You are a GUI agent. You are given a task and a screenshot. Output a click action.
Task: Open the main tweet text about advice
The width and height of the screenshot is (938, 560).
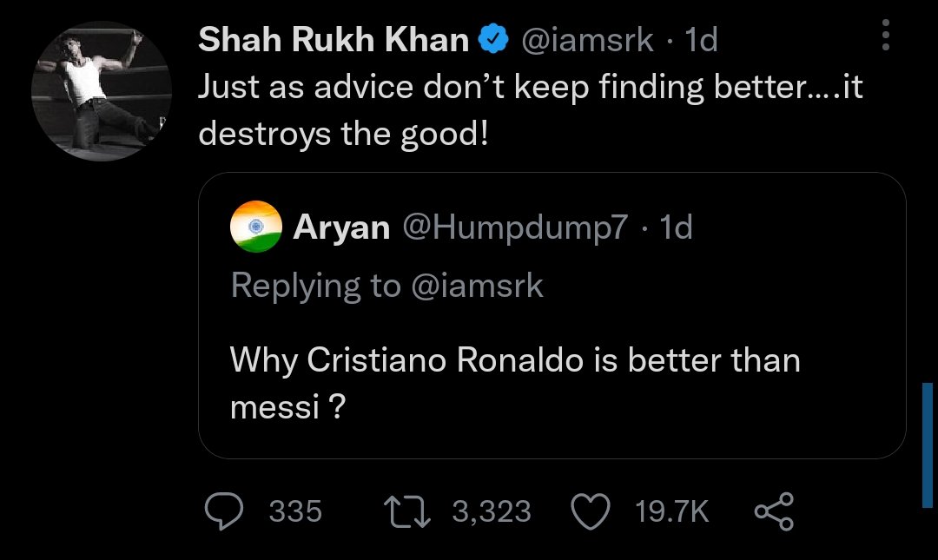pyautogui.click(x=531, y=110)
